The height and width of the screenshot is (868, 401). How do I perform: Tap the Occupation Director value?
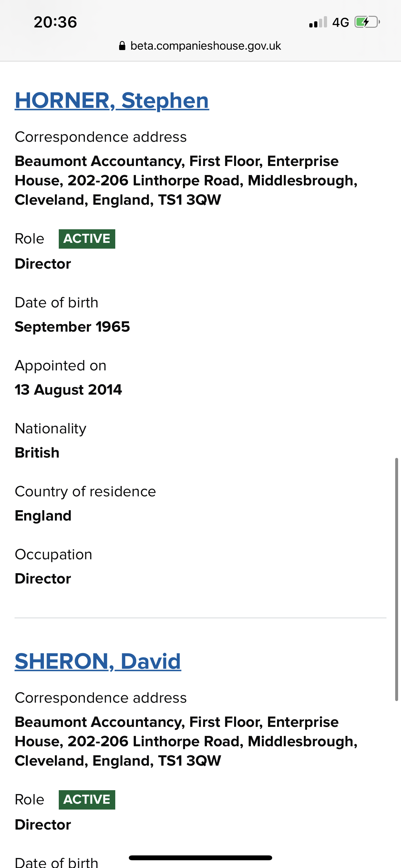click(43, 579)
